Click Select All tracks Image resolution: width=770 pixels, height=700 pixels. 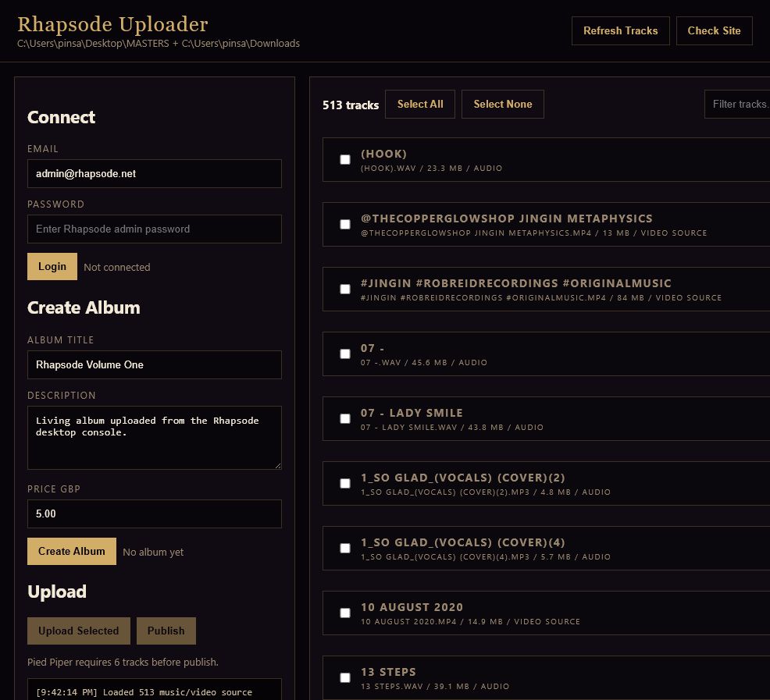[x=420, y=104]
